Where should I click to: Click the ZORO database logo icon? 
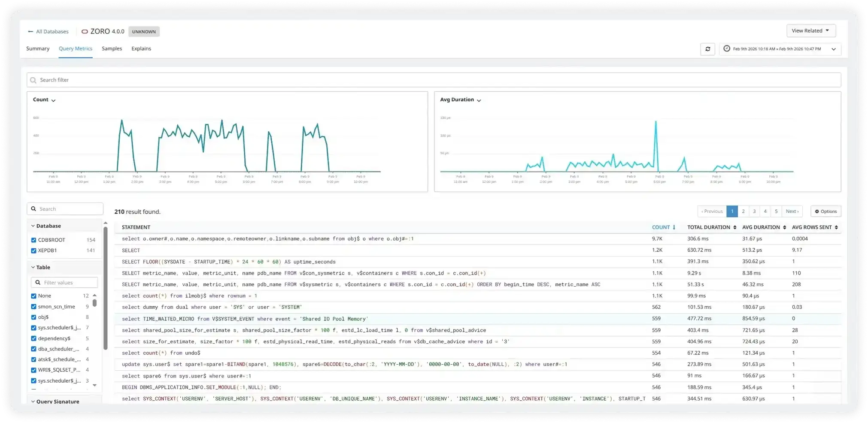click(85, 31)
